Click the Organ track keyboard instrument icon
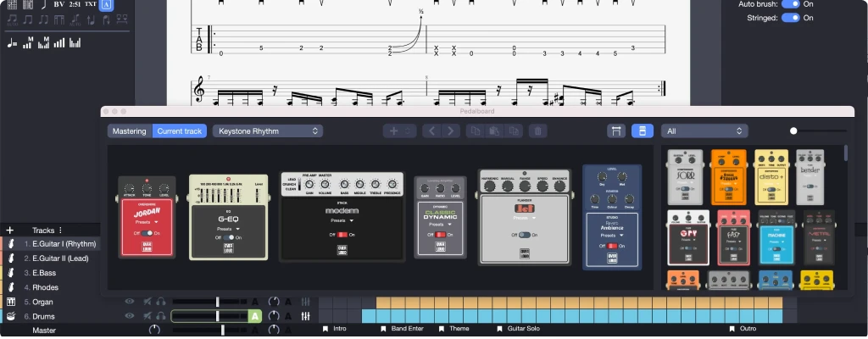This screenshot has height=339, width=868. pos(10,302)
